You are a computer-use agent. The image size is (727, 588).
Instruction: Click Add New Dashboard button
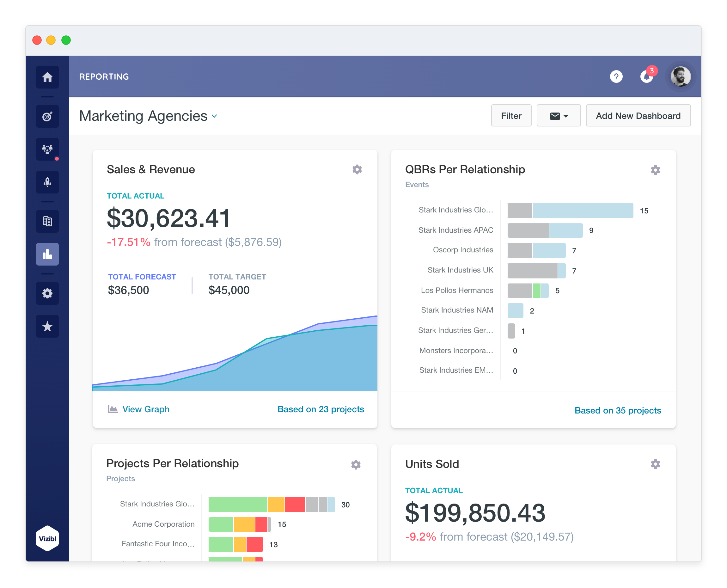638,116
